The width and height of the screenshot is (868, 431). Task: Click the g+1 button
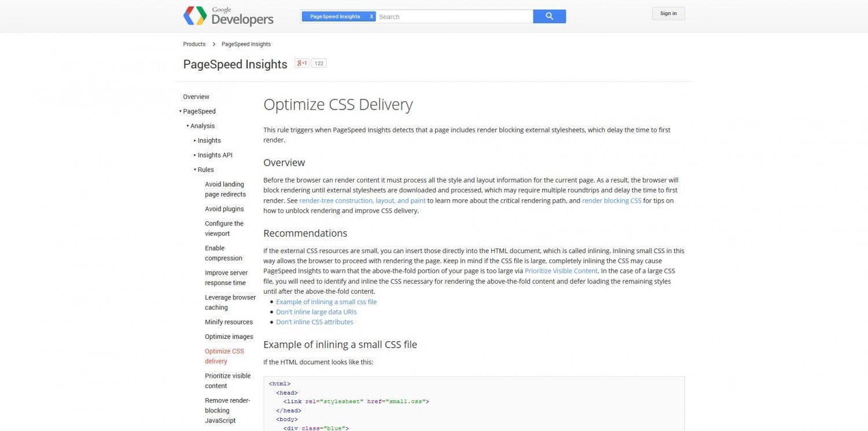pos(302,63)
